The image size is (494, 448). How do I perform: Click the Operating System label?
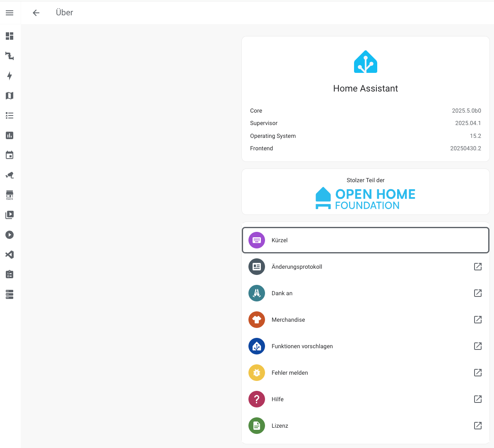click(x=273, y=136)
